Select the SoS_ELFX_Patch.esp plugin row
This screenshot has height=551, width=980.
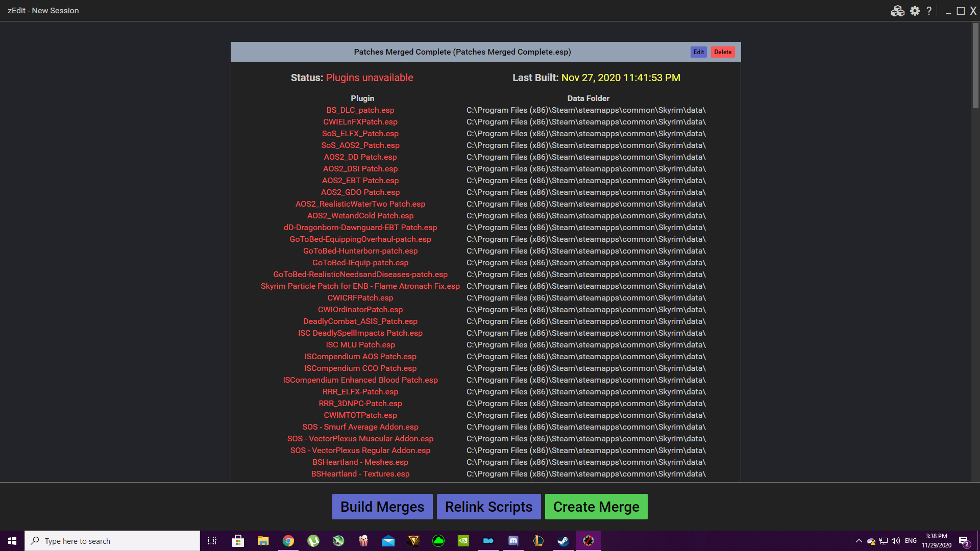360,134
